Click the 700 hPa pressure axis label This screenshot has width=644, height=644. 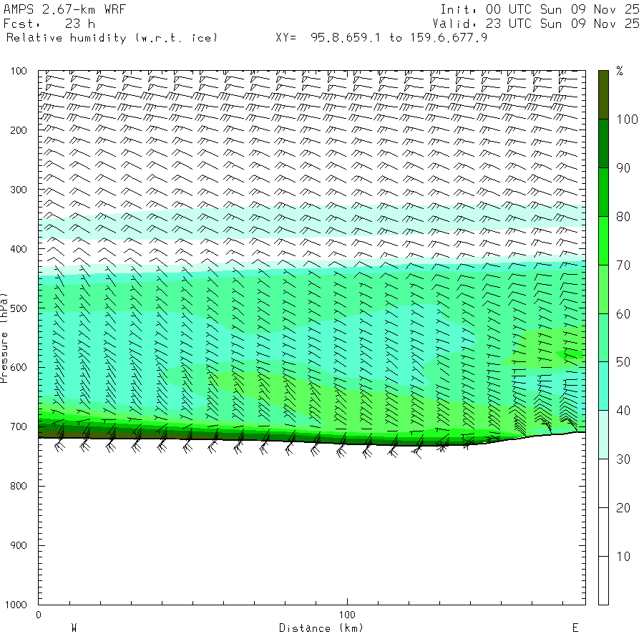tap(19, 426)
